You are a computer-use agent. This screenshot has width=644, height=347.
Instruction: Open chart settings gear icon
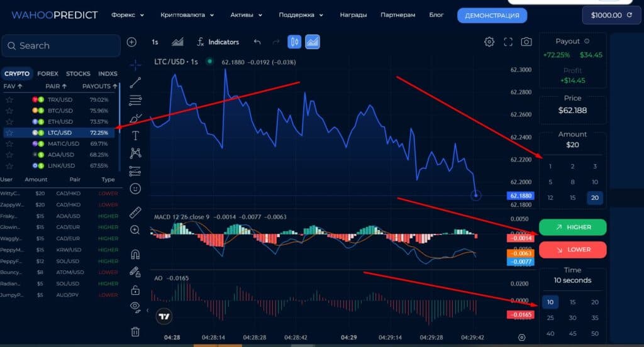[489, 42]
